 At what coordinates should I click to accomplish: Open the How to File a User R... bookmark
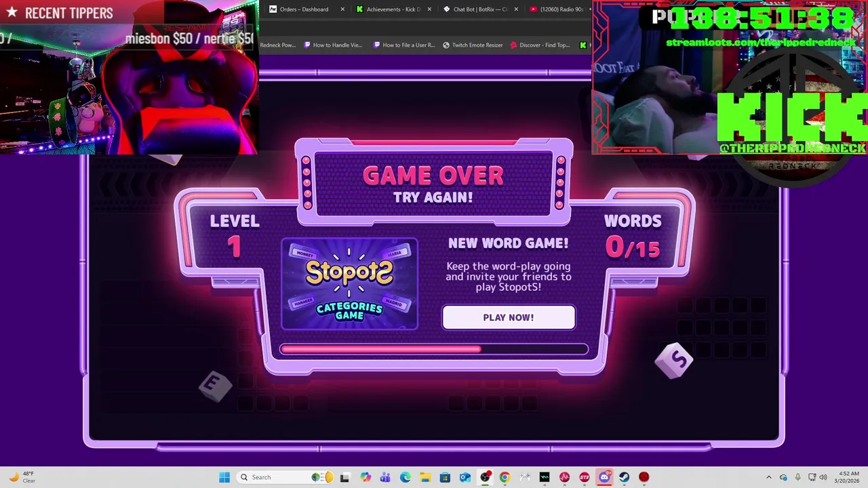pyautogui.click(x=403, y=45)
